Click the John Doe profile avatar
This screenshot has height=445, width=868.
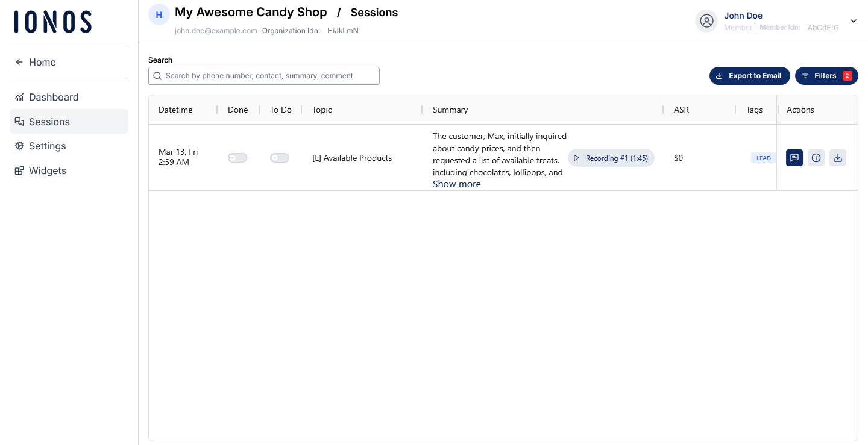click(x=706, y=21)
